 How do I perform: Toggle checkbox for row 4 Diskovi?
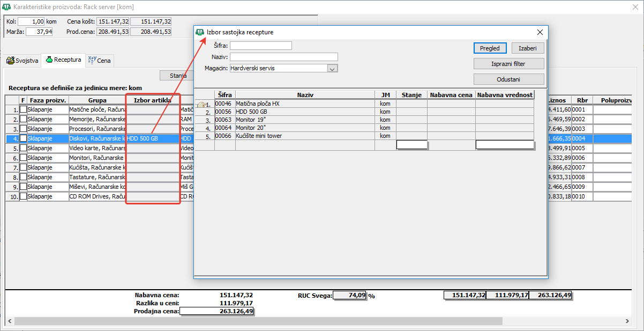click(23, 138)
